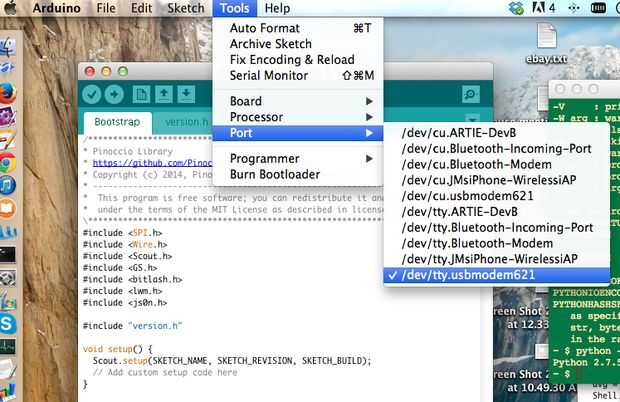620x402 pixels.
Task: Click the Dropbox menu bar icon
Action: (516, 8)
